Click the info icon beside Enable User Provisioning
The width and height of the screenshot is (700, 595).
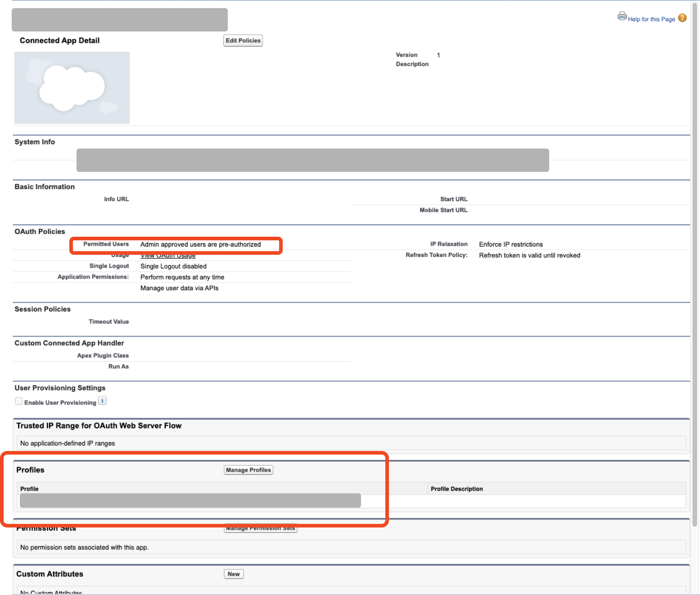tap(102, 400)
